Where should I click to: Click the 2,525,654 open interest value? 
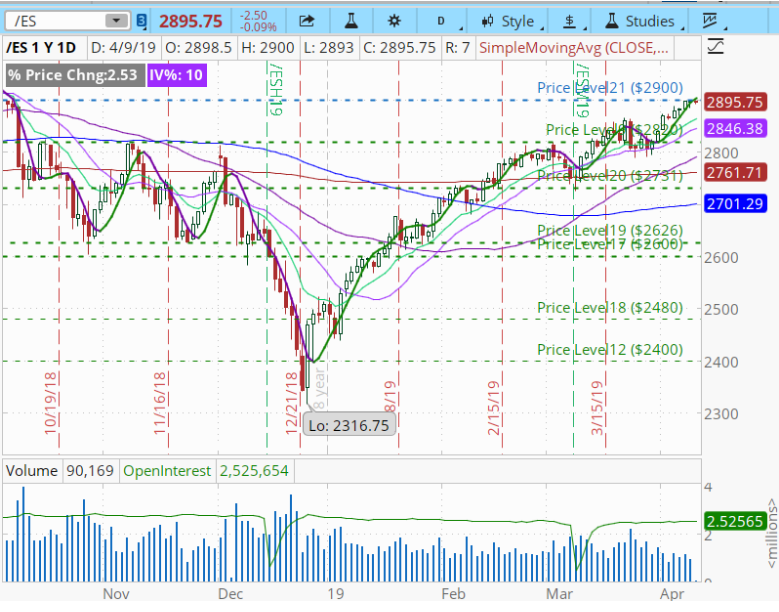click(254, 471)
